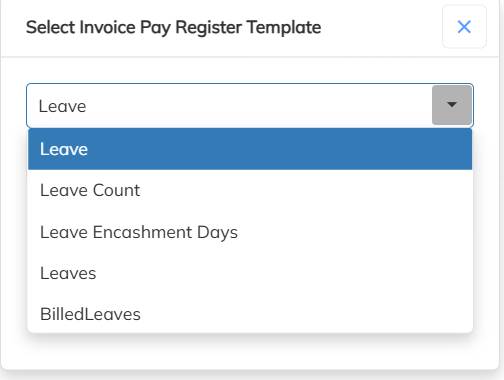Click the first blue-highlighted list entry
This screenshot has width=504, height=380.
pyautogui.click(x=250, y=149)
